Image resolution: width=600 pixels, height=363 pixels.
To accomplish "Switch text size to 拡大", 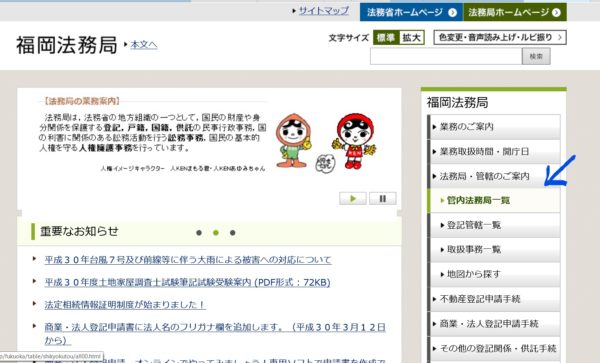I will [x=411, y=37].
